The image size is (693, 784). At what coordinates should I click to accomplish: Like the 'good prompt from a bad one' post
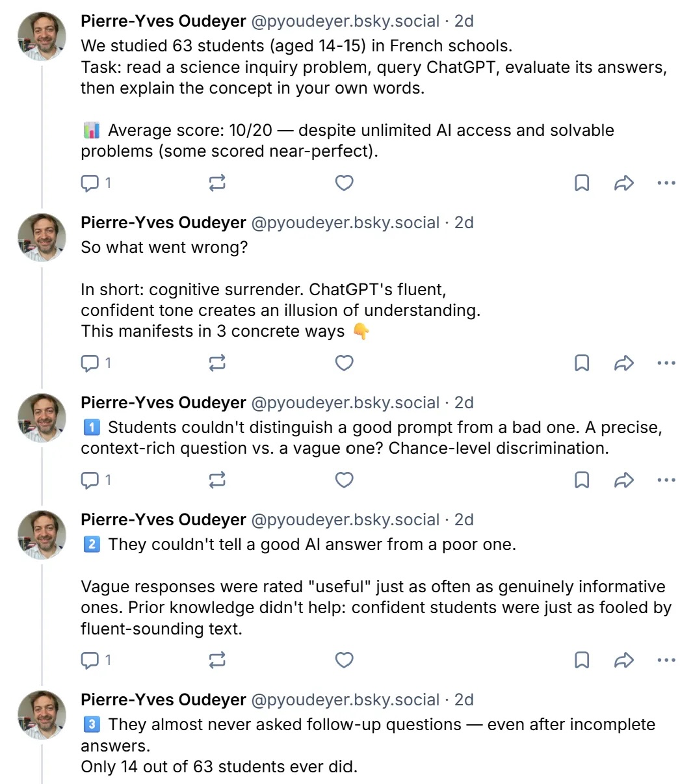point(344,480)
